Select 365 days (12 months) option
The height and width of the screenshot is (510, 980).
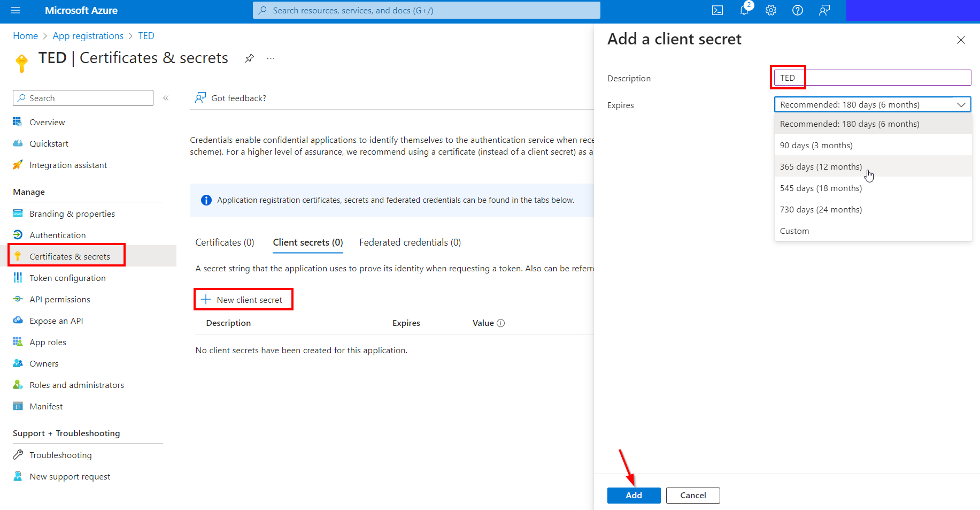873,166
